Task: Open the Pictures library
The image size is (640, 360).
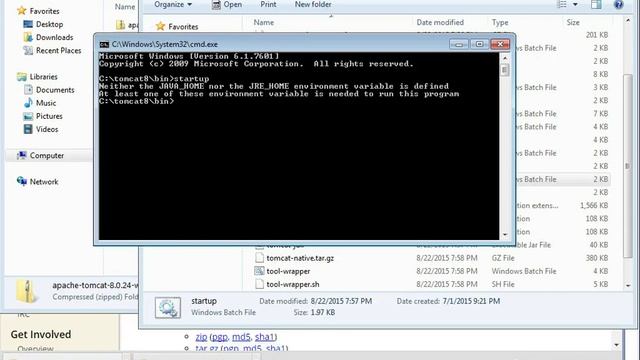Action: (x=49, y=116)
